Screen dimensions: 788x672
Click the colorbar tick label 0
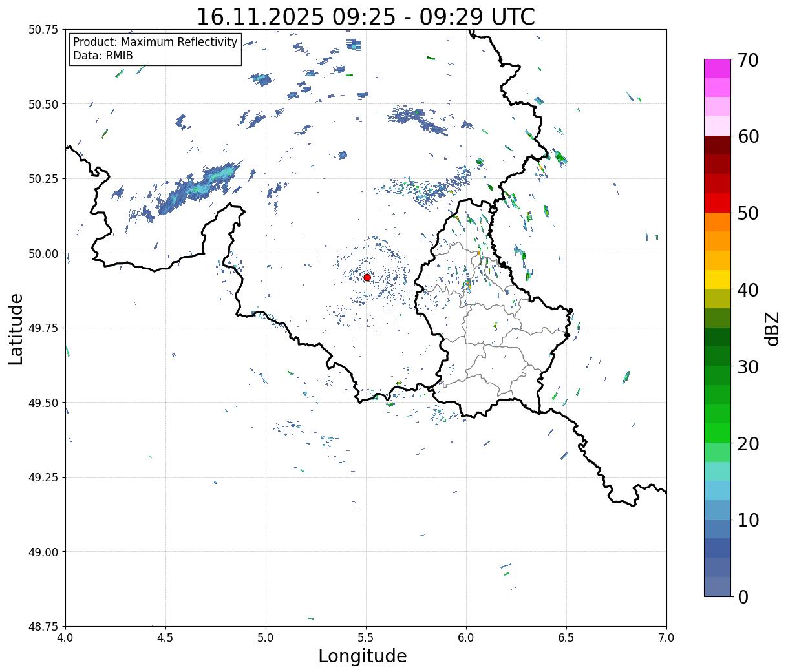[x=743, y=596]
